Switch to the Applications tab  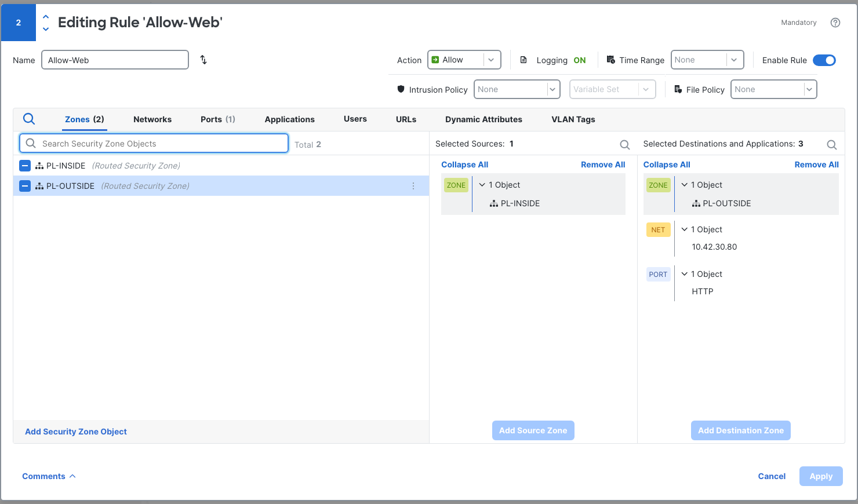pyautogui.click(x=290, y=119)
